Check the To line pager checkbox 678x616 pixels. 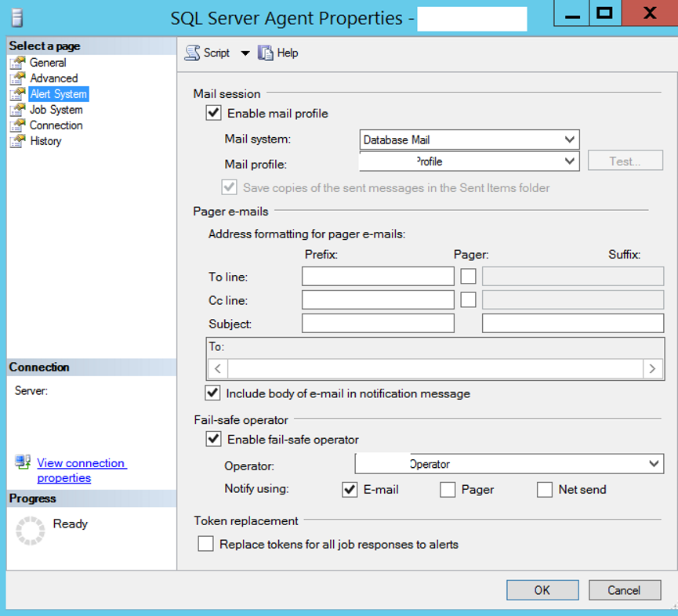[x=468, y=276]
